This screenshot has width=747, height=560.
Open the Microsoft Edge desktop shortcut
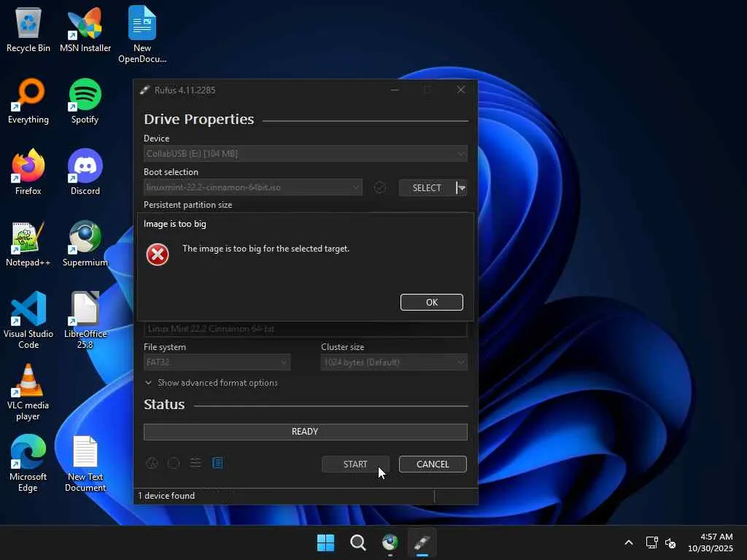point(28,463)
